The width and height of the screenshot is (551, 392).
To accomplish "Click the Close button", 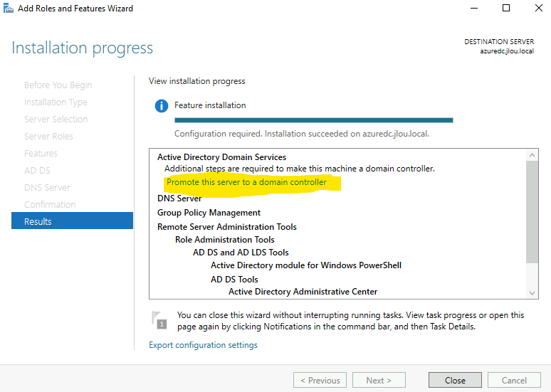I will click(455, 381).
